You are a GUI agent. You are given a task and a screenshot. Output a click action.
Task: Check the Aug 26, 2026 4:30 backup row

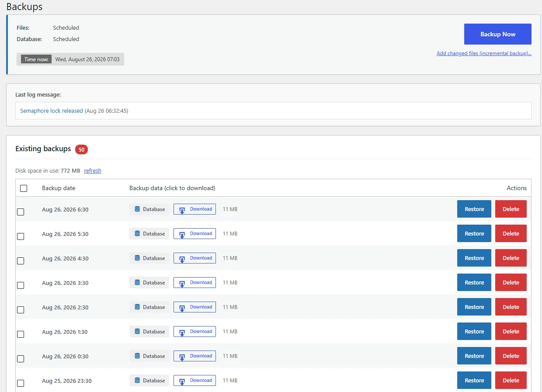pyautogui.click(x=21, y=261)
